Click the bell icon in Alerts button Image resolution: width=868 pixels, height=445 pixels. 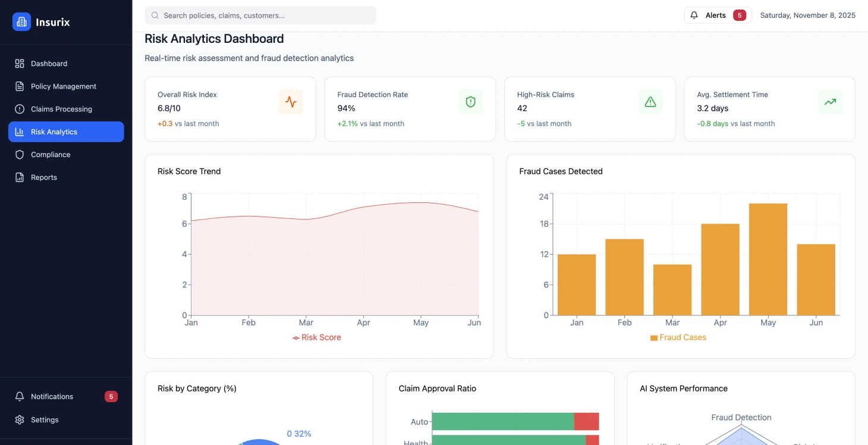point(694,15)
